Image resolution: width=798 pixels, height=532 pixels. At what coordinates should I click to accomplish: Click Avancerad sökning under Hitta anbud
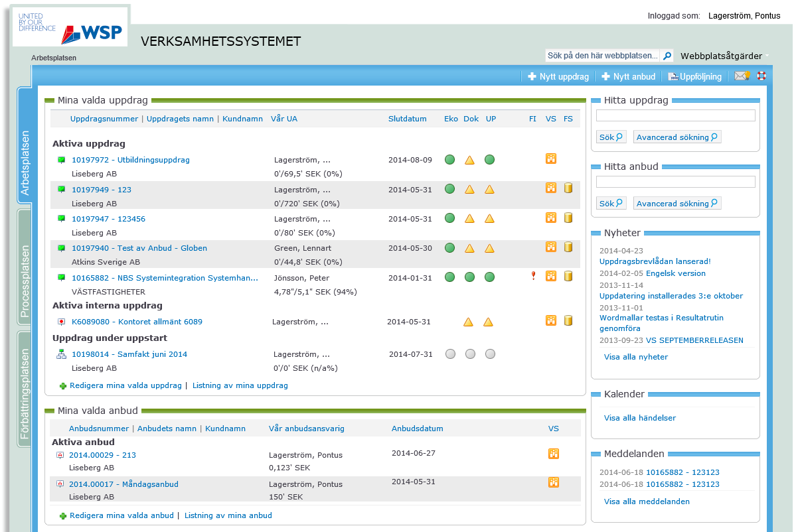coord(677,204)
